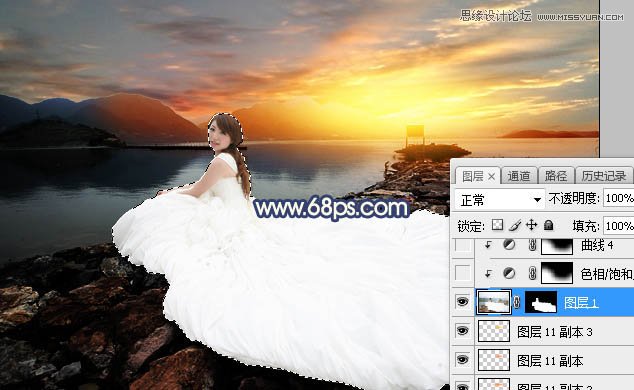Select the 图层 1 mask thumbnail

coord(541,302)
